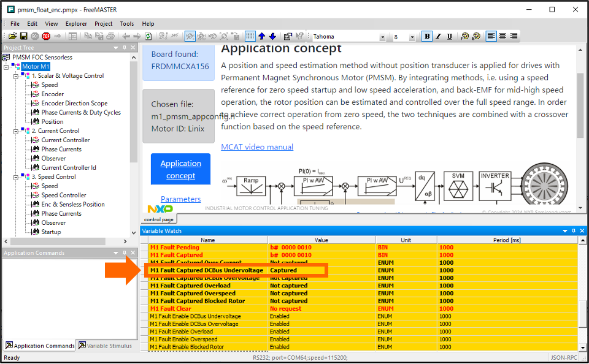This screenshot has width=589, height=364.
Task: Select the M1 Fault Pending row
Action: tap(363, 248)
